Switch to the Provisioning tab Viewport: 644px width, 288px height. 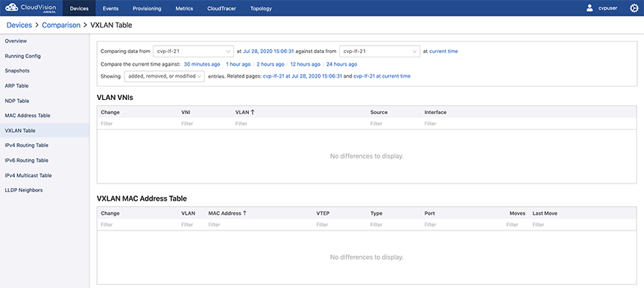[147, 8]
